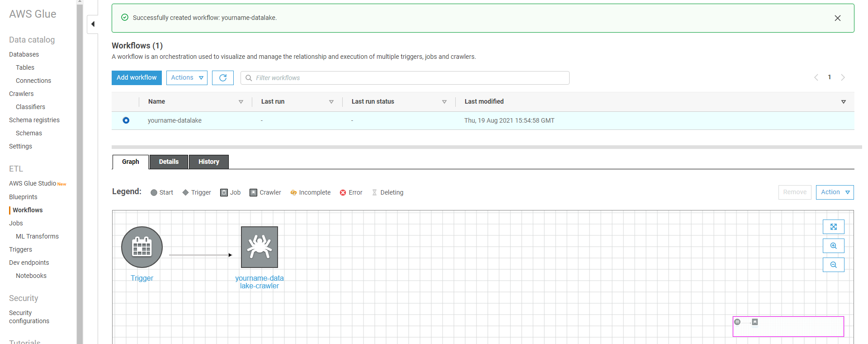Click the yourname-datalake workflow name

175,120
